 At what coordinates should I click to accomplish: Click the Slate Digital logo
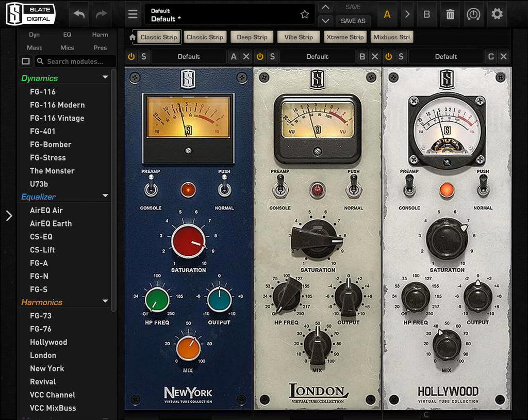tap(30, 14)
